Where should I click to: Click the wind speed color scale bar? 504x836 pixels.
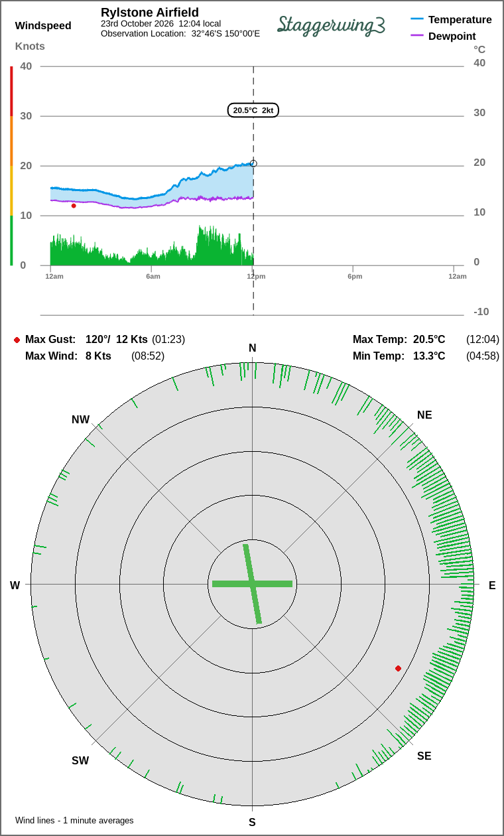[11, 166]
